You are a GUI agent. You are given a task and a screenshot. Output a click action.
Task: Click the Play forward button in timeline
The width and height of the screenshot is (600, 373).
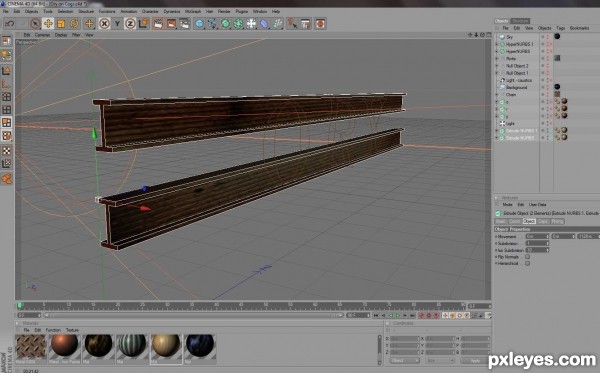click(x=398, y=316)
